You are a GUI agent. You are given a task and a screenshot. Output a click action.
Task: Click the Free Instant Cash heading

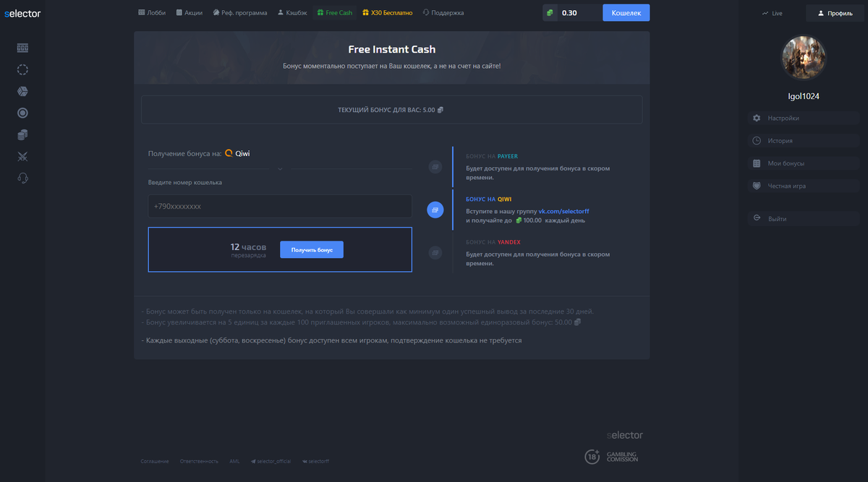[x=391, y=50]
